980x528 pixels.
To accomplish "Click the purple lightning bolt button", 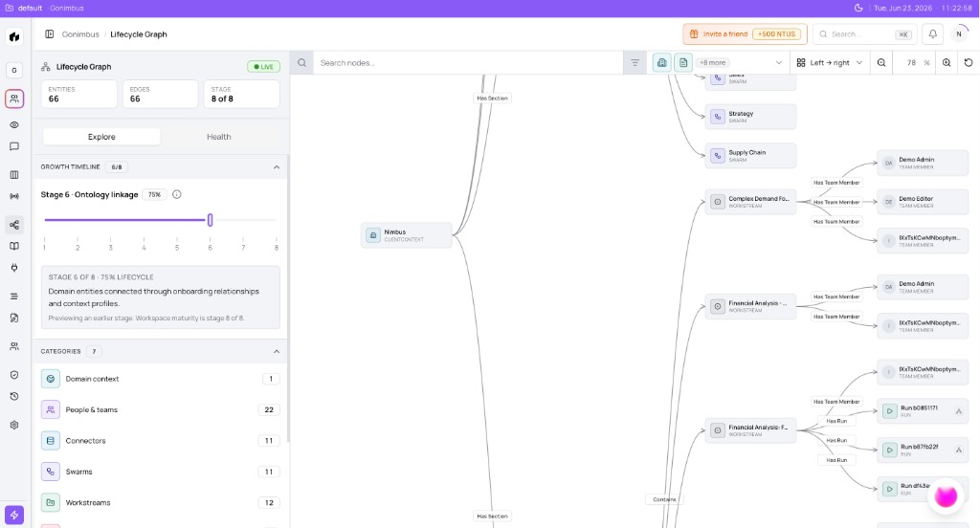I will (x=14, y=515).
